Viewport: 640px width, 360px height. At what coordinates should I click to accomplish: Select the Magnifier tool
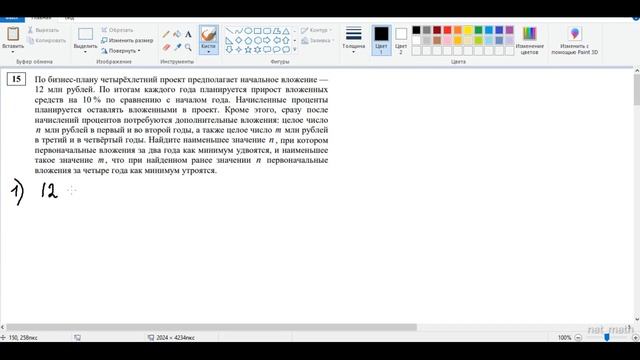[188, 47]
